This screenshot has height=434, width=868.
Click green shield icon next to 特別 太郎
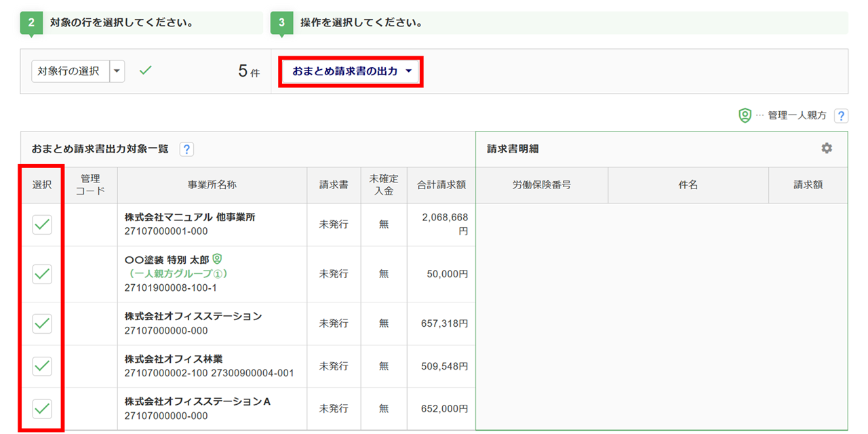(x=217, y=259)
